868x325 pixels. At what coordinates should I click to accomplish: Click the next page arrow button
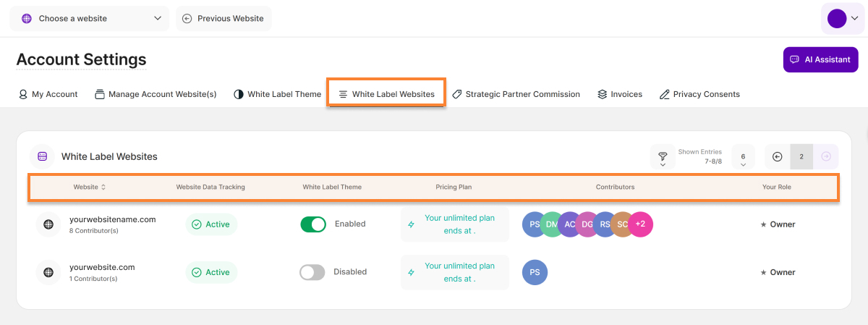pyautogui.click(x=826, y=156)
